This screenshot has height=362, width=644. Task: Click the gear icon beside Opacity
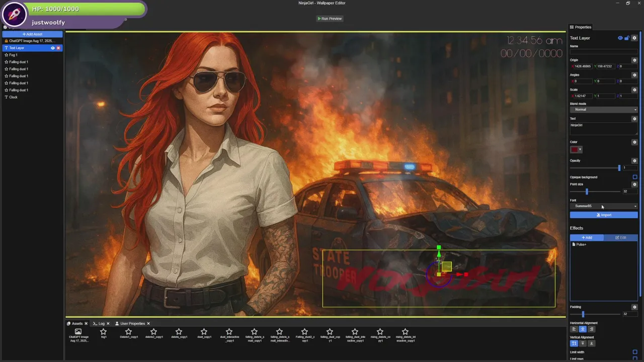[634, 161]
